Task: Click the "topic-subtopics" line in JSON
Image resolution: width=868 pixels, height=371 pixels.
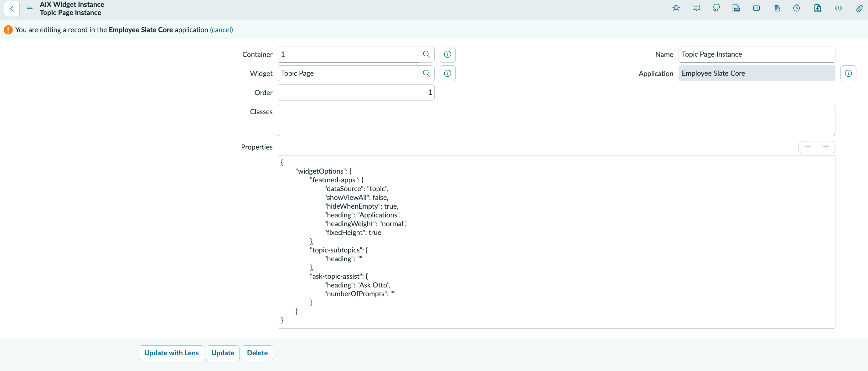Action: click(338, 250)
